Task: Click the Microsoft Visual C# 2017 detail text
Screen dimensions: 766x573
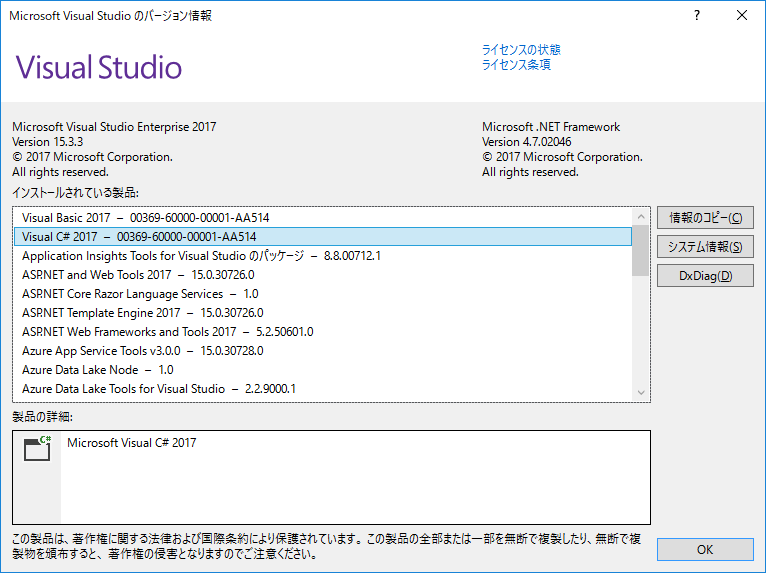Action: [131, 443]
